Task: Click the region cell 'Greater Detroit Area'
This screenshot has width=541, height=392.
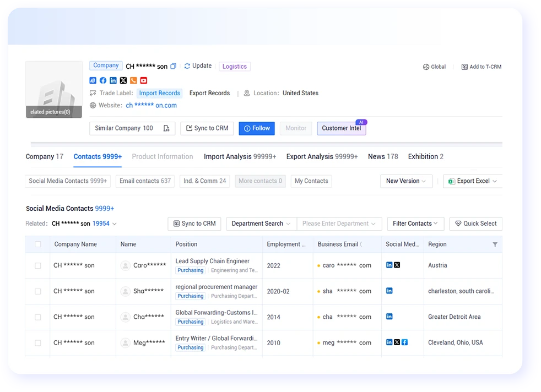Action: pyautogui.click(x=454, y=317)
